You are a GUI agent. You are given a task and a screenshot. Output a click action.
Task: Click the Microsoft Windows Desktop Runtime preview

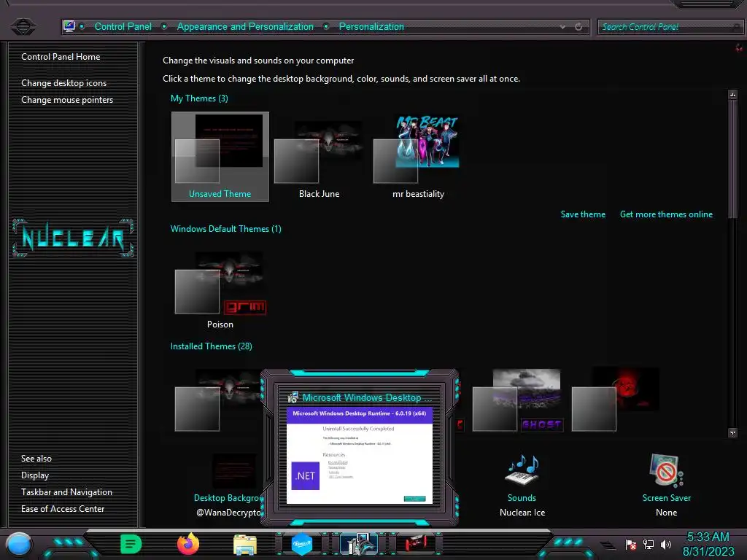360,455
